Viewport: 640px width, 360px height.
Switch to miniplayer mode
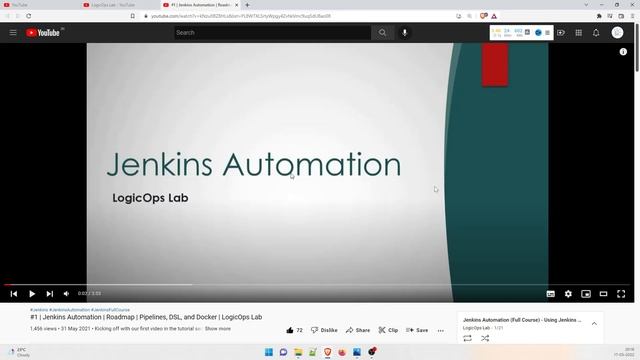(x=586, y=294)
